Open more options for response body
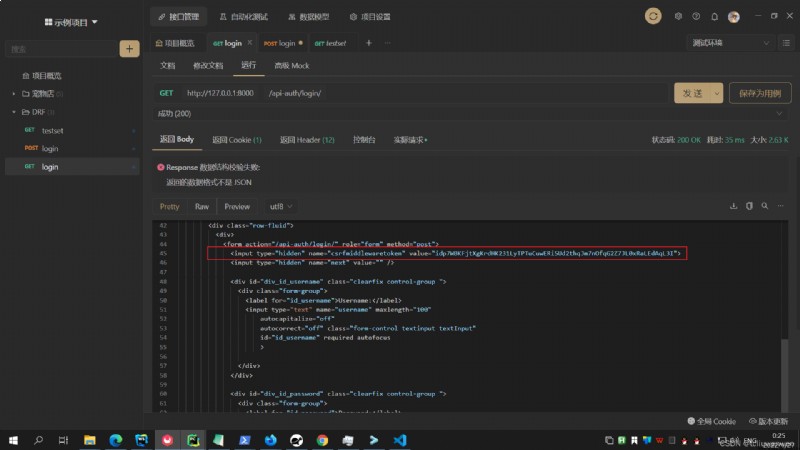This screenshot has width=800, height=450. tap(781, 206)
